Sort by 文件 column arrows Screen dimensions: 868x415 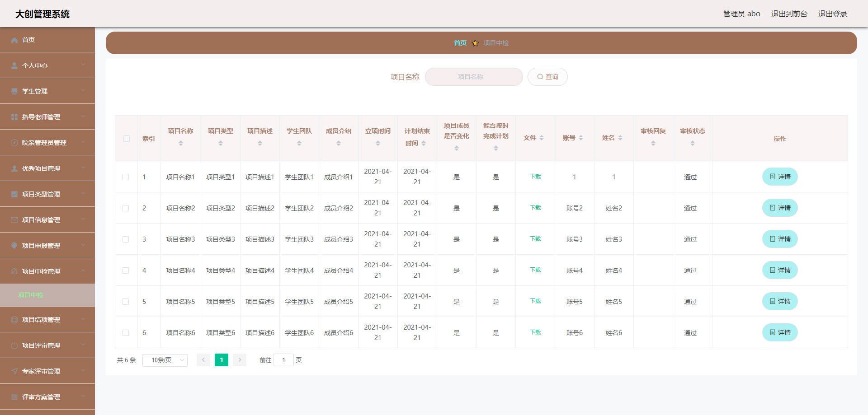click(542, 138)
